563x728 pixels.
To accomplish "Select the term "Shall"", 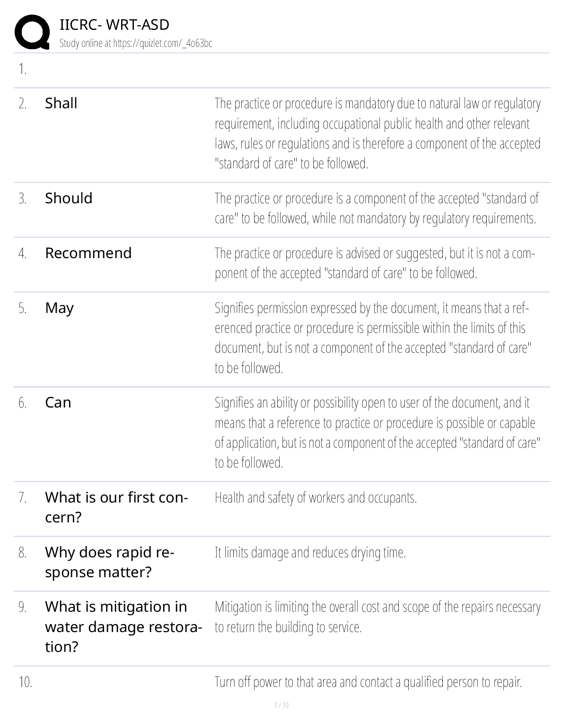I will click(x=61, y=103).
